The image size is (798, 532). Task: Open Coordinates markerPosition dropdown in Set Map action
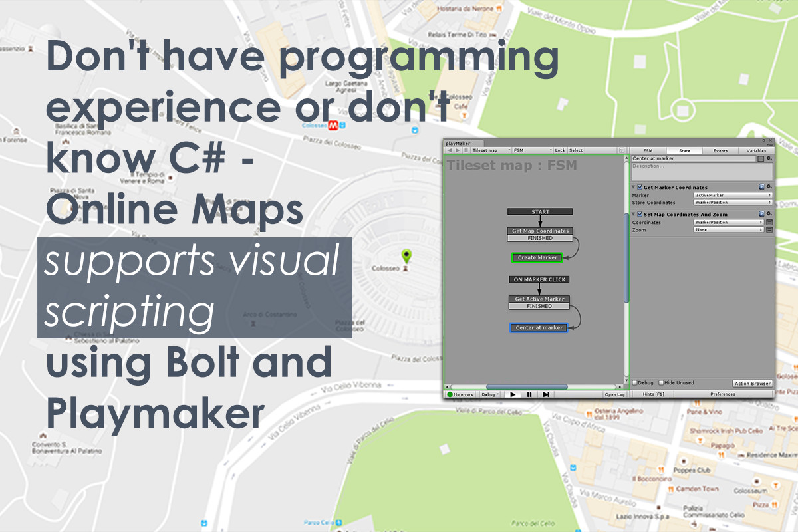tap(729, 222)
